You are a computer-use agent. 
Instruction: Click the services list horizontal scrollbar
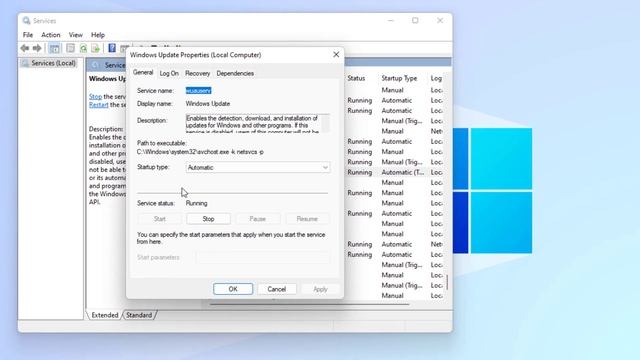click(309, 304)
